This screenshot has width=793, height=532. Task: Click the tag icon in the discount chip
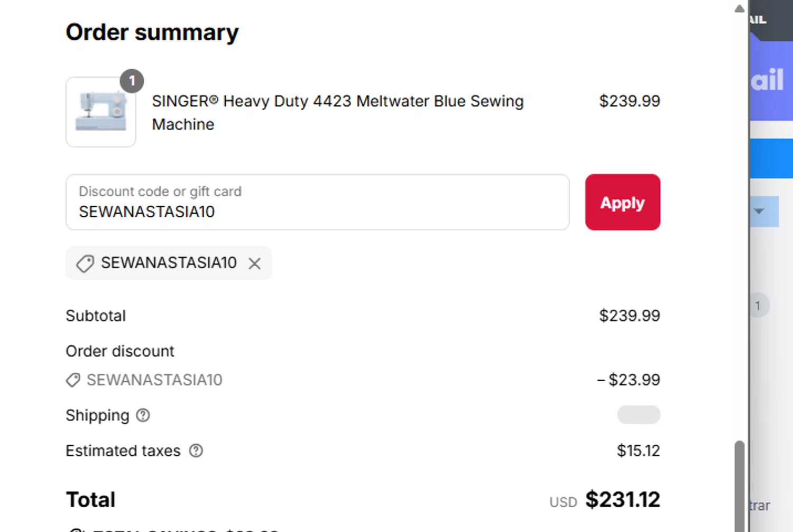click(x=85, y=263)
